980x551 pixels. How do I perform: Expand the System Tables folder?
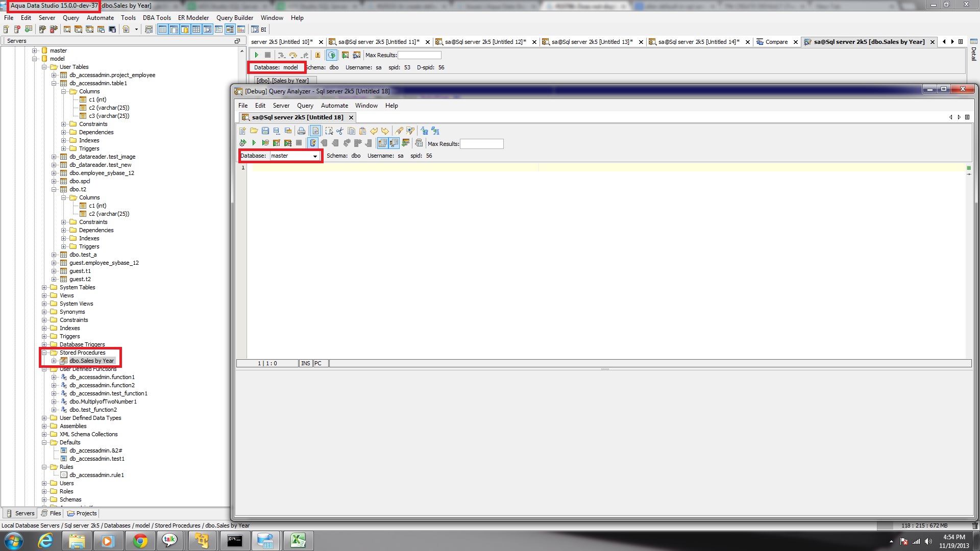tap(44, 287)
